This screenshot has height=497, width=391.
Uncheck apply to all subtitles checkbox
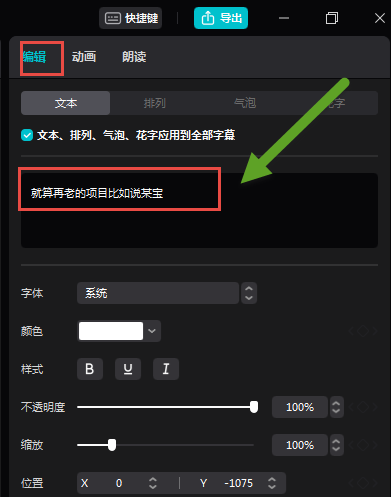tap(27, 135)
